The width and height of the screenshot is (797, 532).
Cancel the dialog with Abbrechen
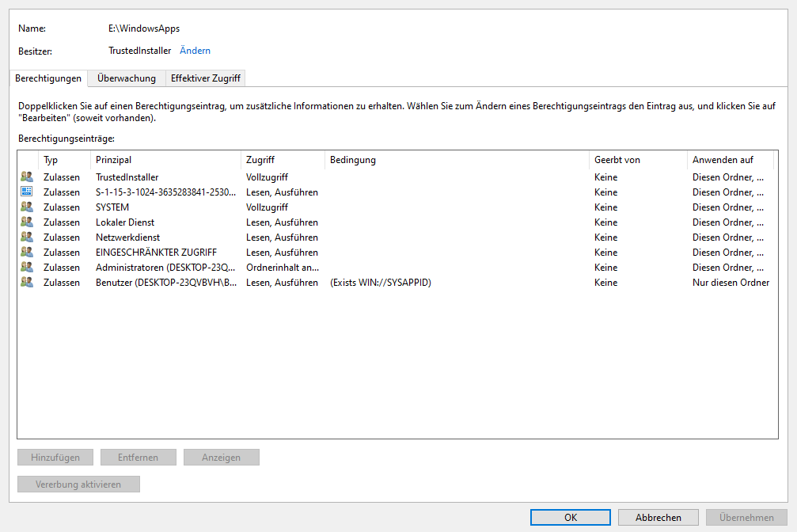pos(658,517)
